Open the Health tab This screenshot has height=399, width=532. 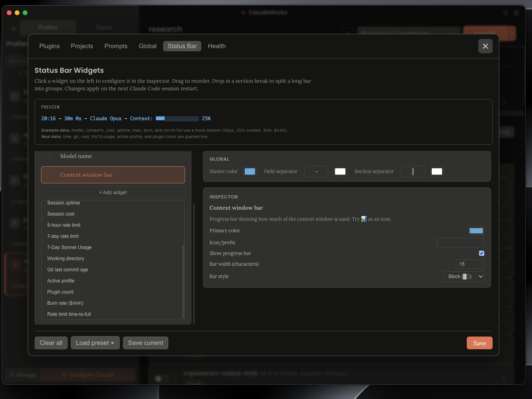click(x=216, y=46)
